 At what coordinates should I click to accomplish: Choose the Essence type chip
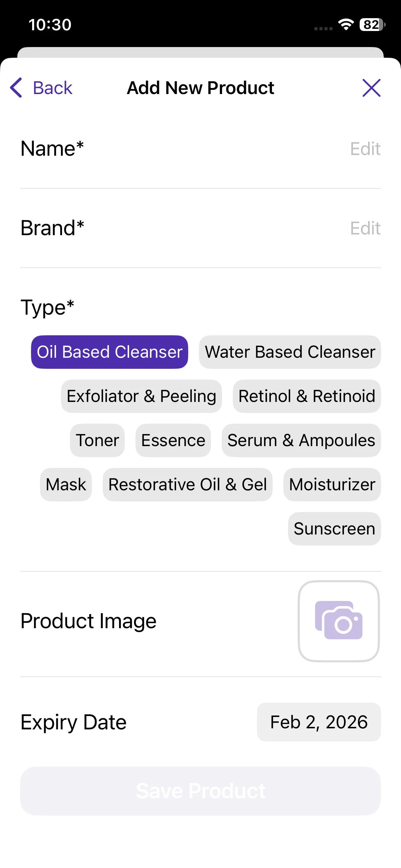173,440
